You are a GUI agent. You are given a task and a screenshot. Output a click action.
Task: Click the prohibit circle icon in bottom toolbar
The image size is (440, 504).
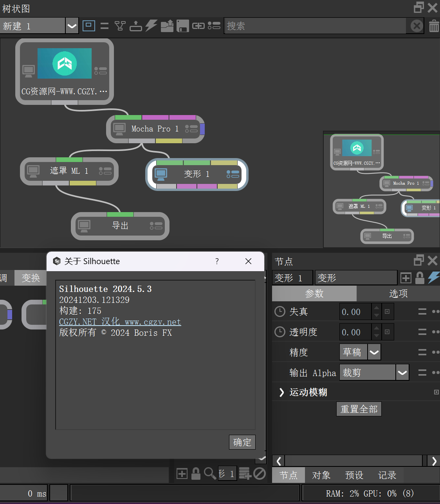pyautogui.click(x=260, y=473)
